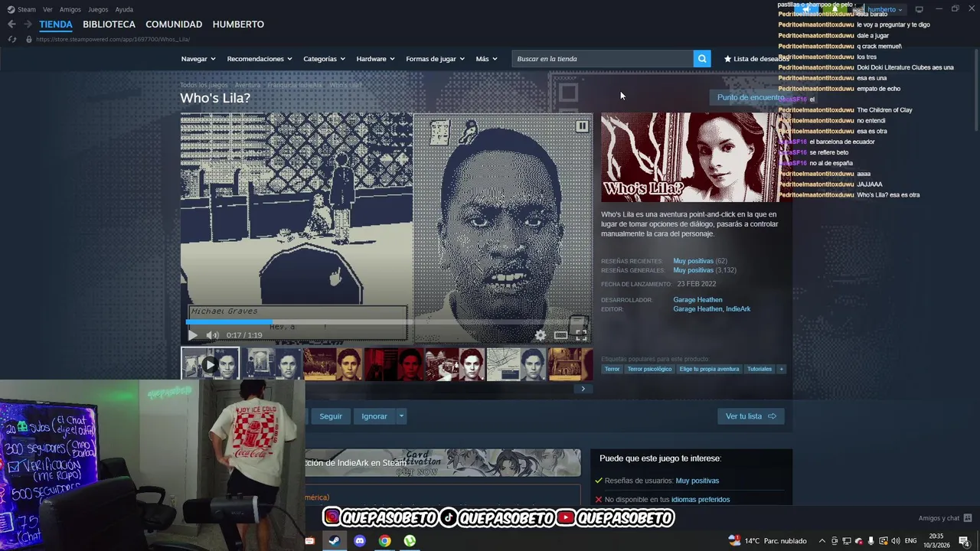Open Steam from the Windows taskbar

pos(334,540)
